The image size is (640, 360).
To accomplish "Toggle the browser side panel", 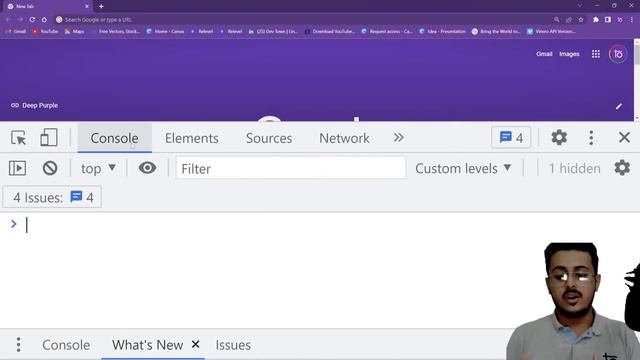I will 608,20.
